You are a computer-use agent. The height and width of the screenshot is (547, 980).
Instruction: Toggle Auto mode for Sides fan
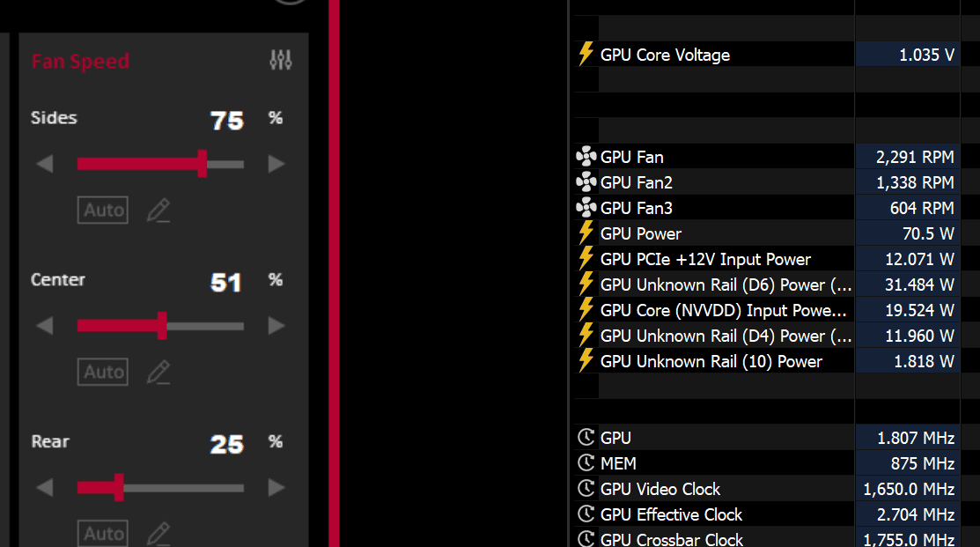[104, 210]
